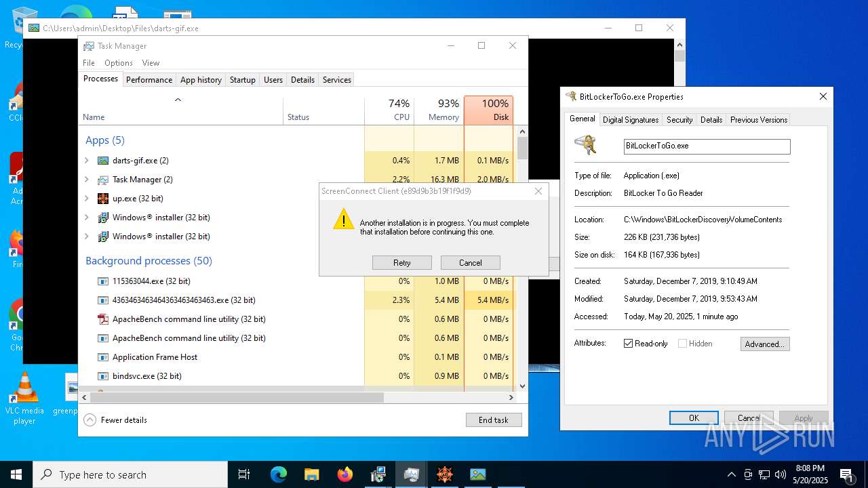Open the File menu in Task Manager
Viewport: 868px width, 488px height.
(89, 62)
